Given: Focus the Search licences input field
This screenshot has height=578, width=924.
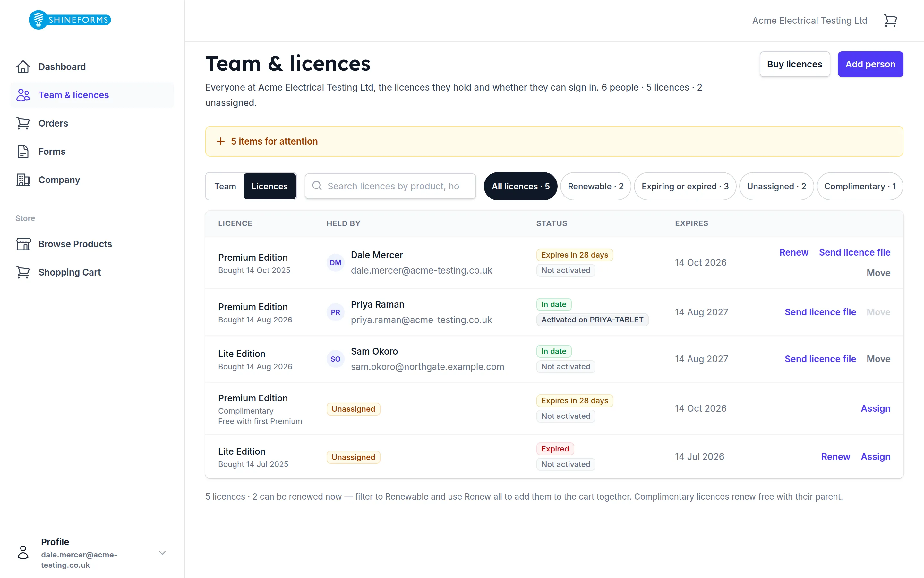Looking at the screenshot, I should (390, 186).
